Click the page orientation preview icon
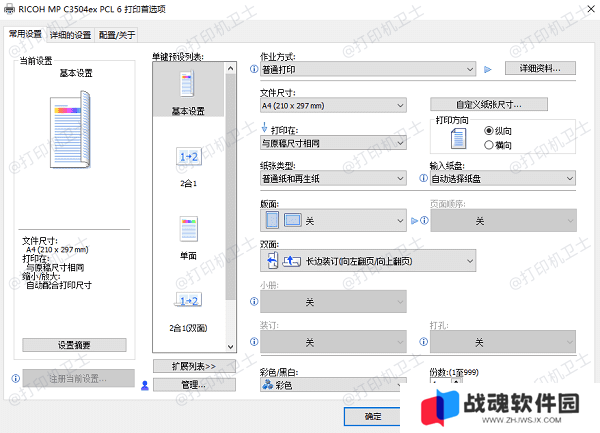 coord(458,138)
